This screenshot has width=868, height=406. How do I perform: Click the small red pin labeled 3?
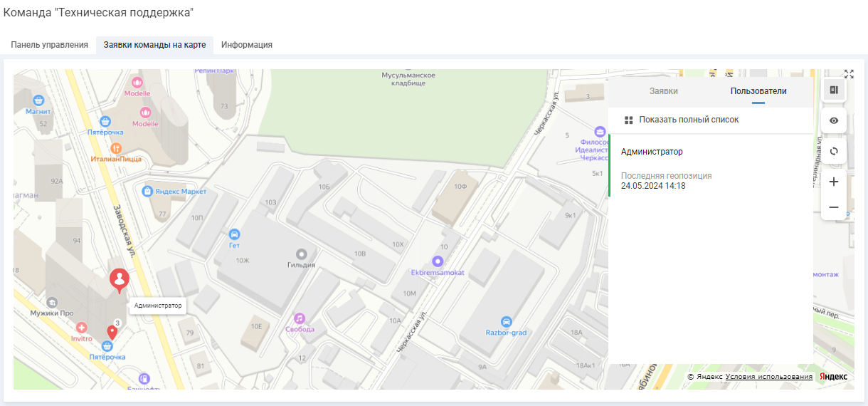tap(112, 332)
